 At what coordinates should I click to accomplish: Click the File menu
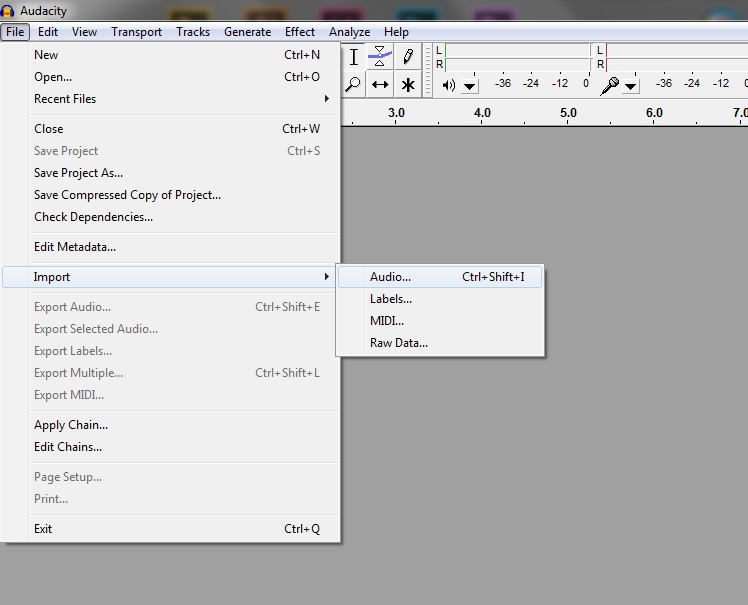pos(15,32)
